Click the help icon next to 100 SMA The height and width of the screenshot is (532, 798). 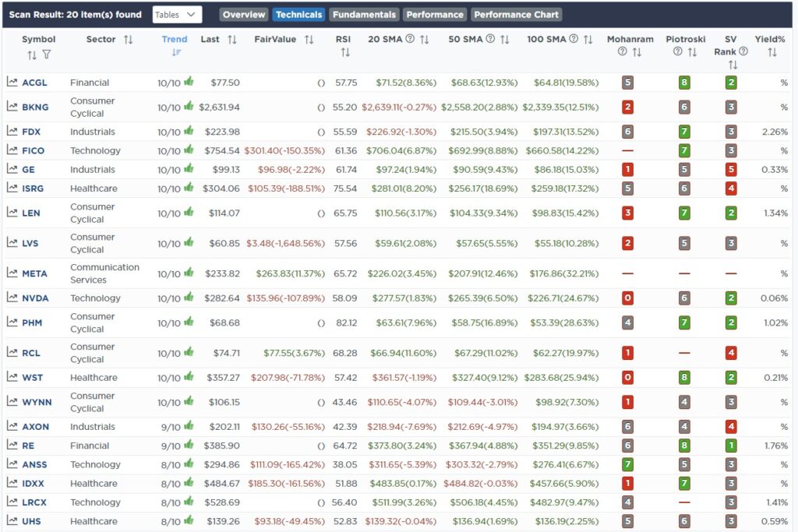[574, 39]
